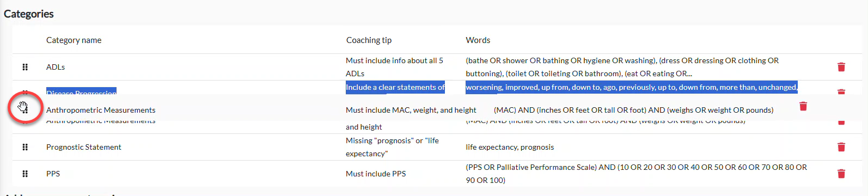
Task: Click the Prognostic Statement row drag handle
Action: point(25,147)
